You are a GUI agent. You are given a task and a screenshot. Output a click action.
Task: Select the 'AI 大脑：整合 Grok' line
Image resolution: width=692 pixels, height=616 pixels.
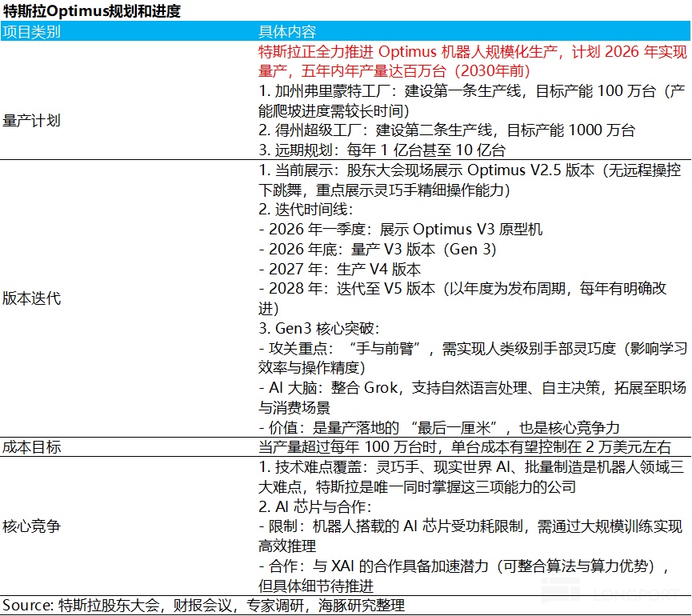472,388
